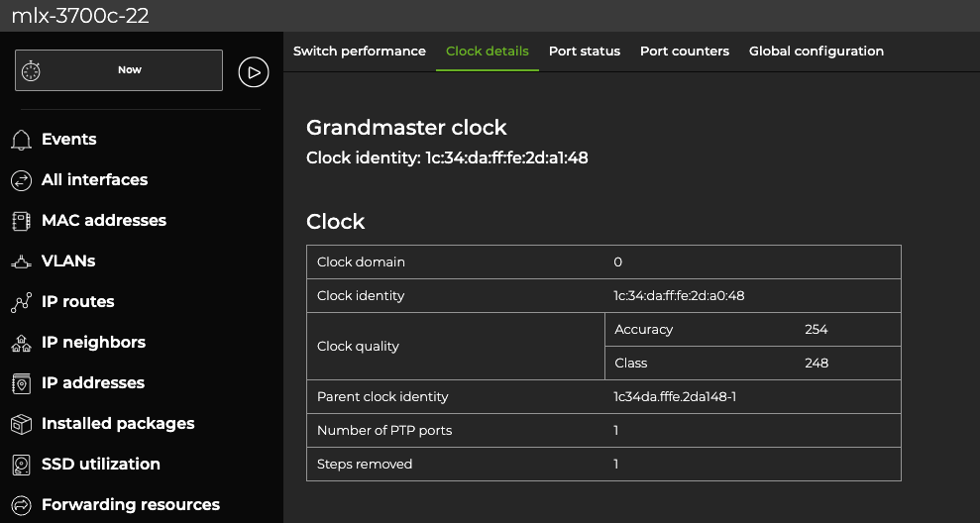
Task: Click the SSD utilization icon
Action: (x=21, y=465)
